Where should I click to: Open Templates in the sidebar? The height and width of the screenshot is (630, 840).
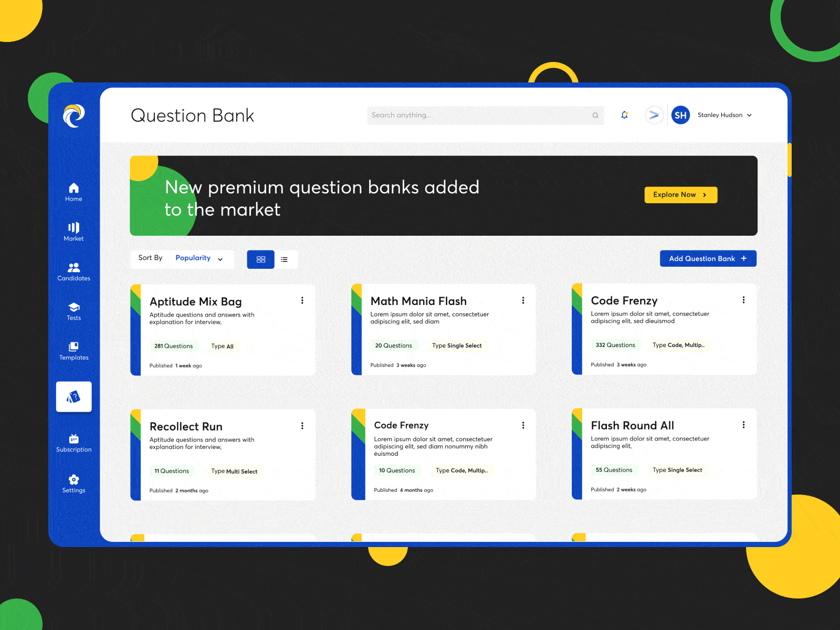coord(73,351)
